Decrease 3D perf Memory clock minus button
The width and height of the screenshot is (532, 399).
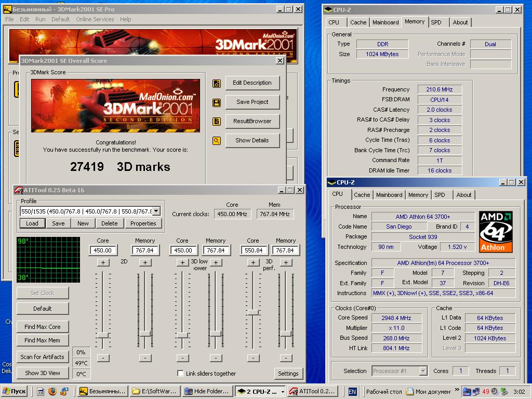tap(286, 358)
